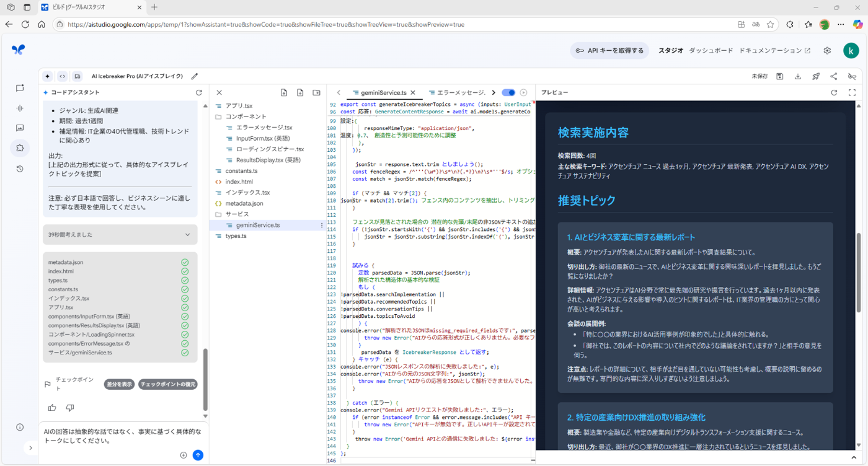The width and height of the screenshot is (868, 466).
Task: Show the next editor tabs with right chevron
Action: (x=494, y=92)
